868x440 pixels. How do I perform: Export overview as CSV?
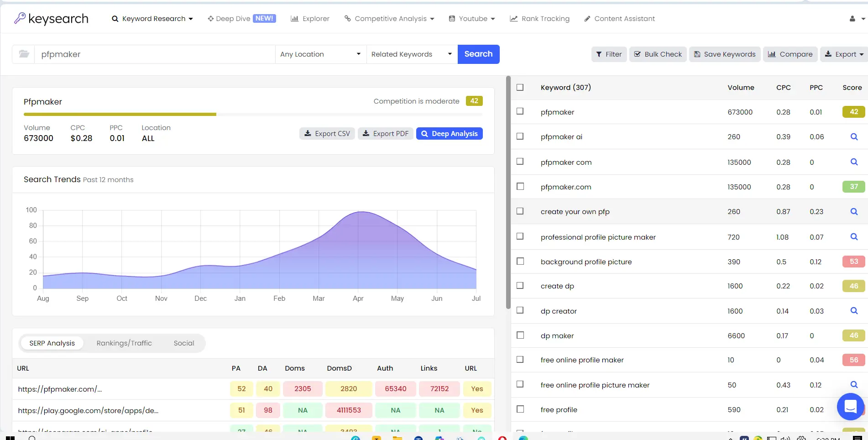click(x=327, y=134)
